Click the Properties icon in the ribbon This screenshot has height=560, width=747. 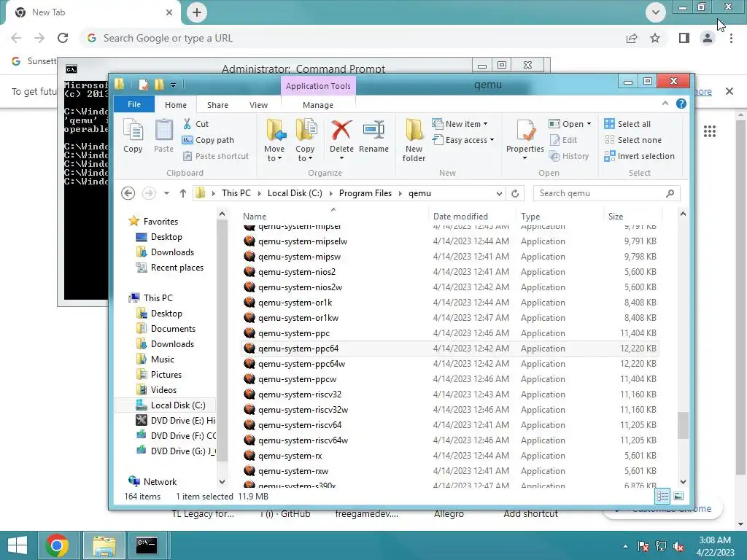point(525,130)
